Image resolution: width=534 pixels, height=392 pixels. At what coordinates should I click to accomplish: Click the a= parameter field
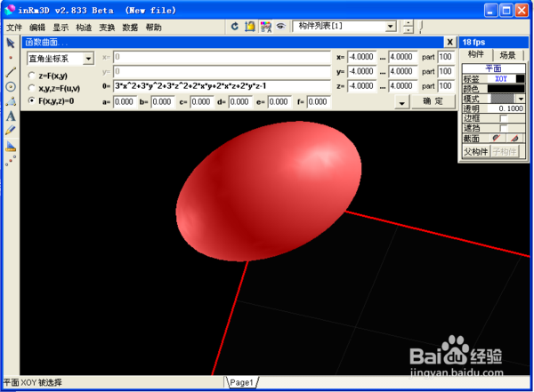124,101
